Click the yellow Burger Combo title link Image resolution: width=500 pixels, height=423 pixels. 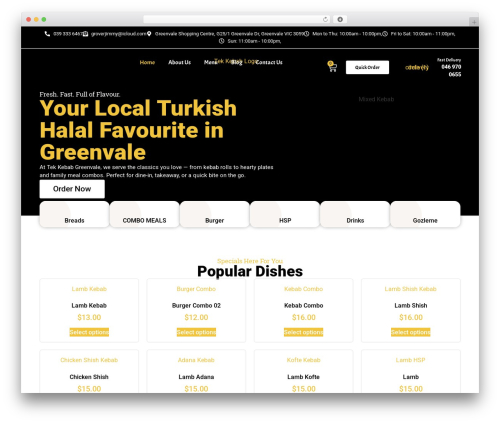(x=196, y=289)
